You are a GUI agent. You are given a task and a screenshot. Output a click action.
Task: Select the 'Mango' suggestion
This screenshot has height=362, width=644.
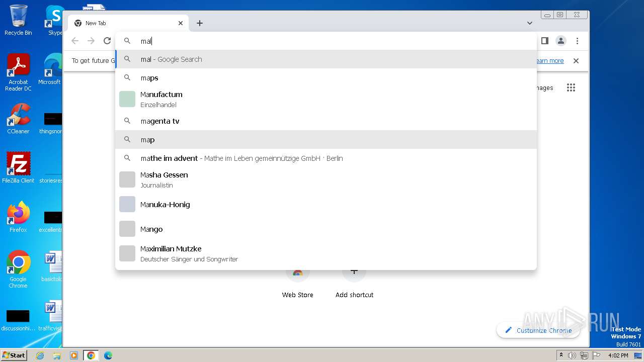326,229
